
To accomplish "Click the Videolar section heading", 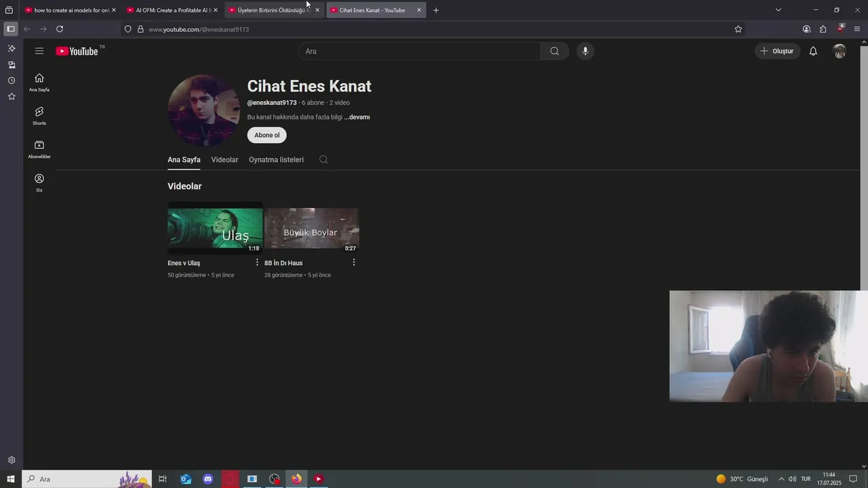I will 184,186.
